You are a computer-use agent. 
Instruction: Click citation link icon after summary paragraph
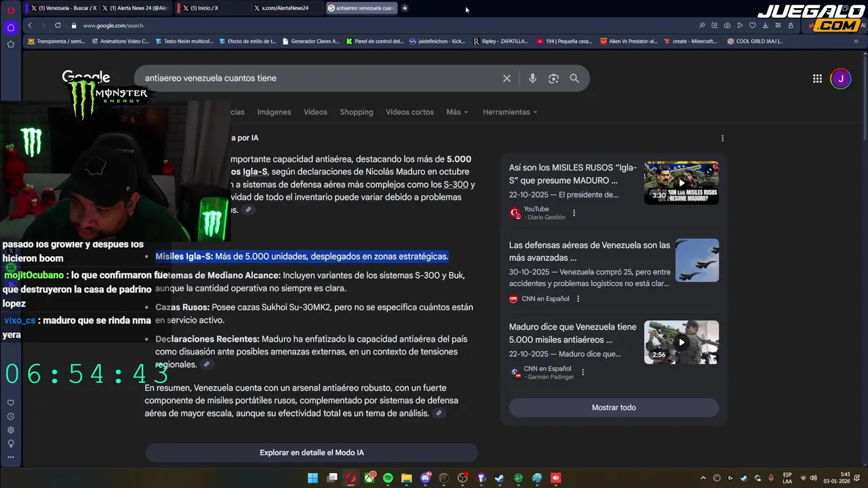click(x=439, y=413)
